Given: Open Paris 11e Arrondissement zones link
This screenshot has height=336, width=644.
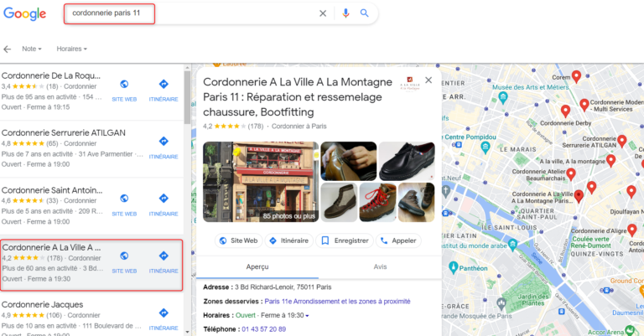Looking at the screenshot, I should [x=337, y=302].
